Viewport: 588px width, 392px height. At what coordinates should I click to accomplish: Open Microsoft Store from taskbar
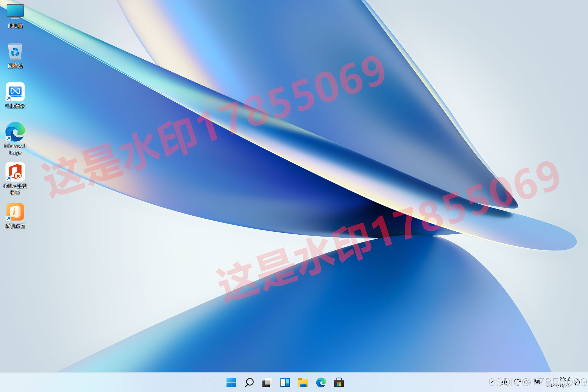click(x=339, y=382)
